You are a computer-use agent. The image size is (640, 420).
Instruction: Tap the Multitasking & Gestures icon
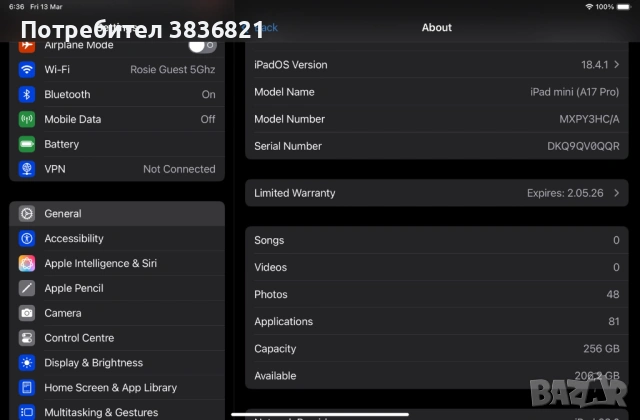27,412
